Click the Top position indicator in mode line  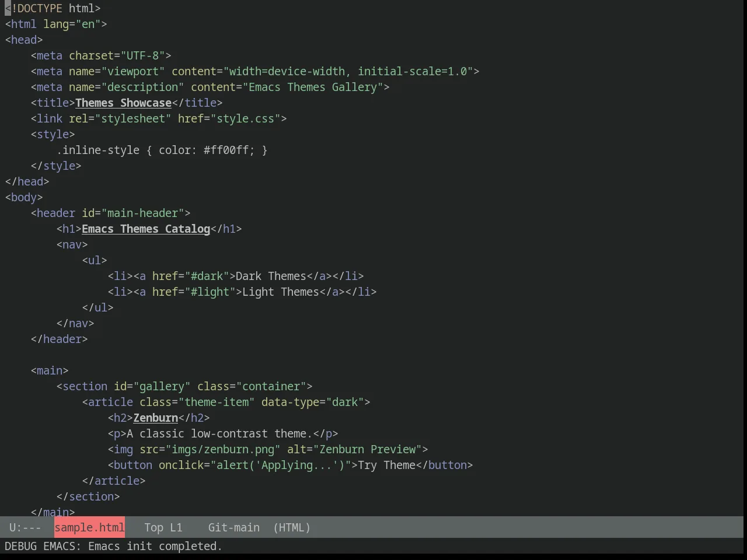[x=153, y=527]
